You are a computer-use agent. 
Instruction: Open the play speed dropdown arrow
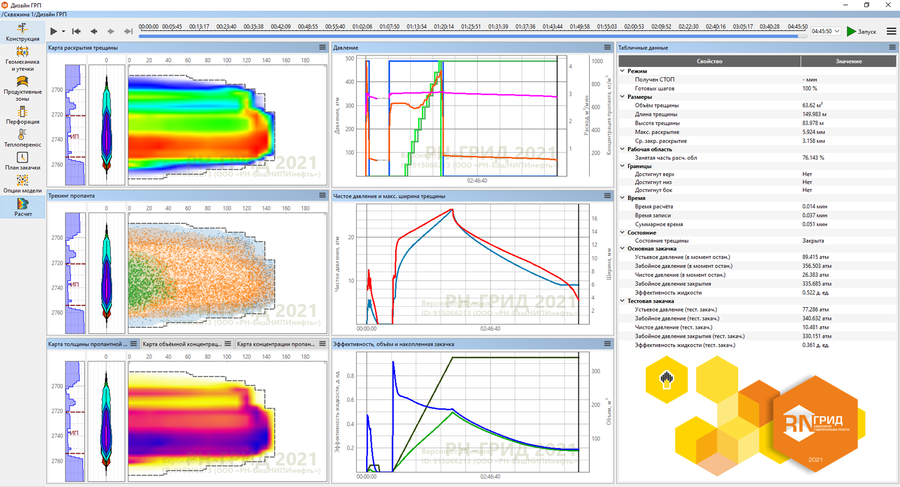coord(63,32)
